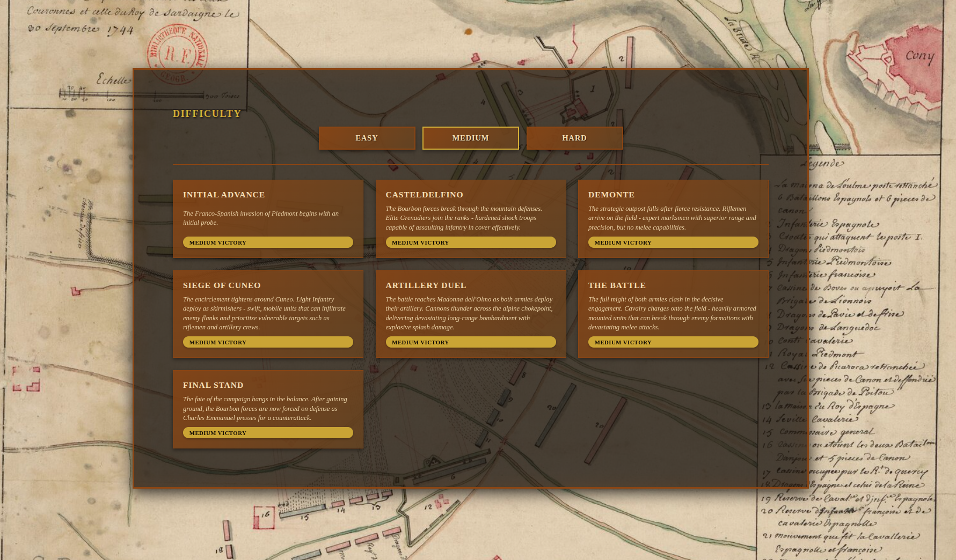Image resolution: width=956 pixels, height=560 pixels.
Task: Click Medium Victory badge on Final Stand
Action: [268, 433]
